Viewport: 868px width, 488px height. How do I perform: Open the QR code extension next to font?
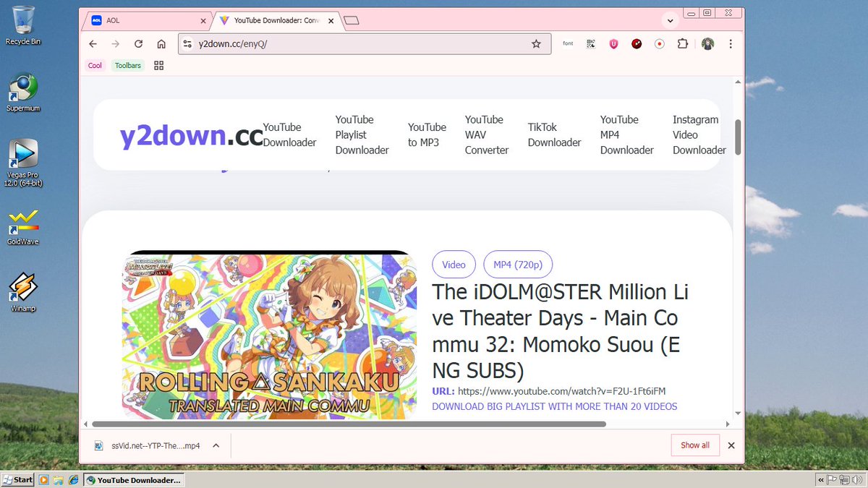point(590,43)
